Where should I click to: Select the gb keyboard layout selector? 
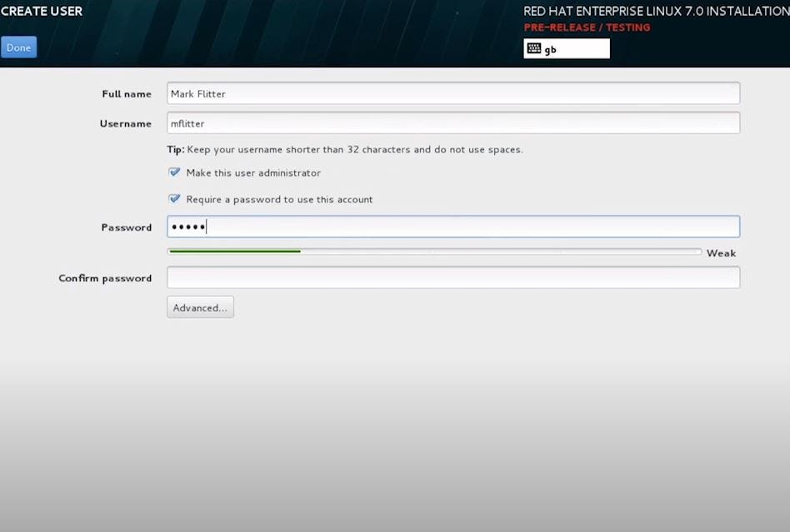click(567, 48)
